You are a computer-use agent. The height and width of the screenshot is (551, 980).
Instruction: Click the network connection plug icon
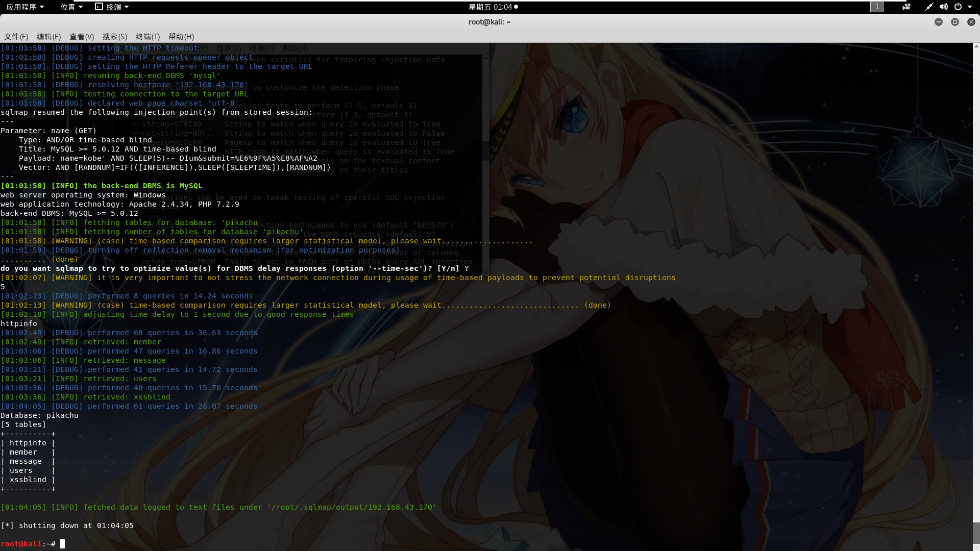(929, 7)
